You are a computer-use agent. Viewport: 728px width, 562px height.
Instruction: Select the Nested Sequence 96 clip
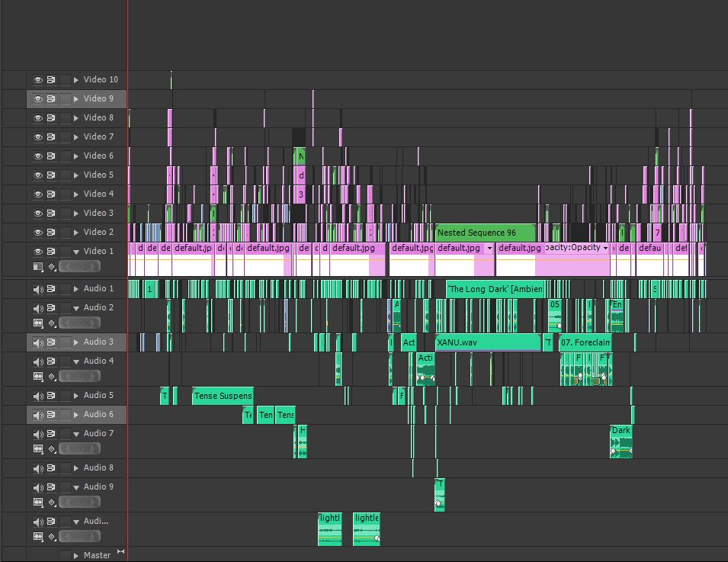tap(485, 233)
